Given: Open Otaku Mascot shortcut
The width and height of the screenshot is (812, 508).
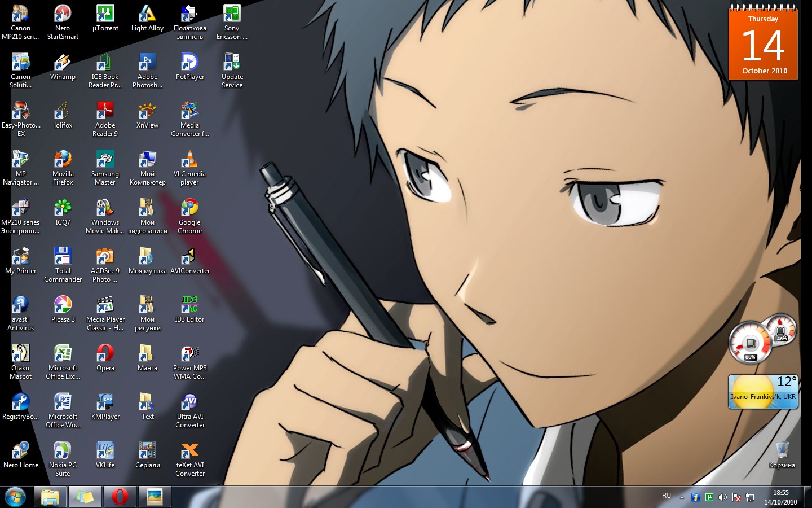Looking at the screenshot, I should pos(20,362).
